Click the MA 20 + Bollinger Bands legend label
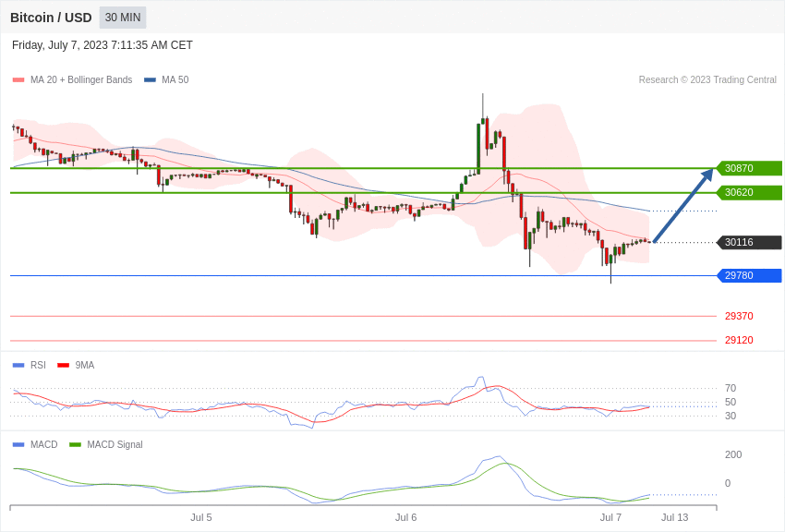Image resolution: width=785 pixels, height=532 pixels. point(81,79)
